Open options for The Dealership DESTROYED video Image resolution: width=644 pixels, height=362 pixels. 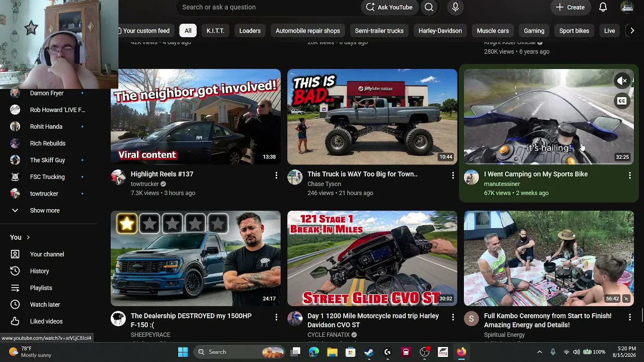276,317
